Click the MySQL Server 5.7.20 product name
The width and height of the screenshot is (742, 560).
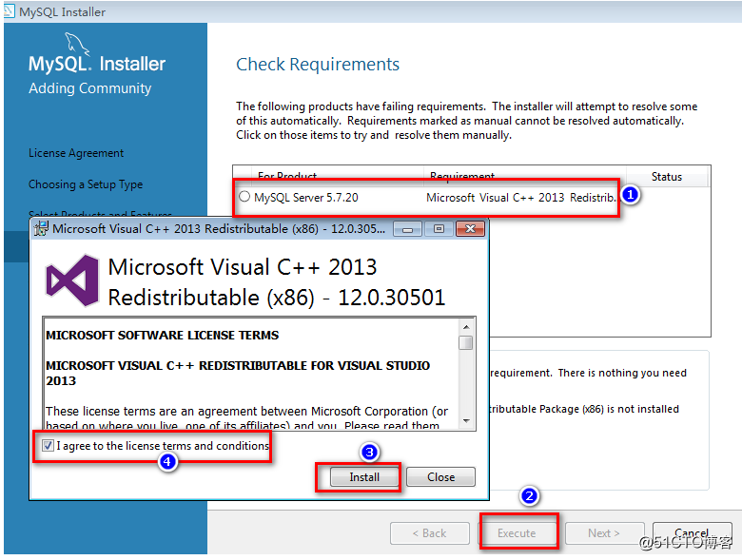click(x=306, y=197)
